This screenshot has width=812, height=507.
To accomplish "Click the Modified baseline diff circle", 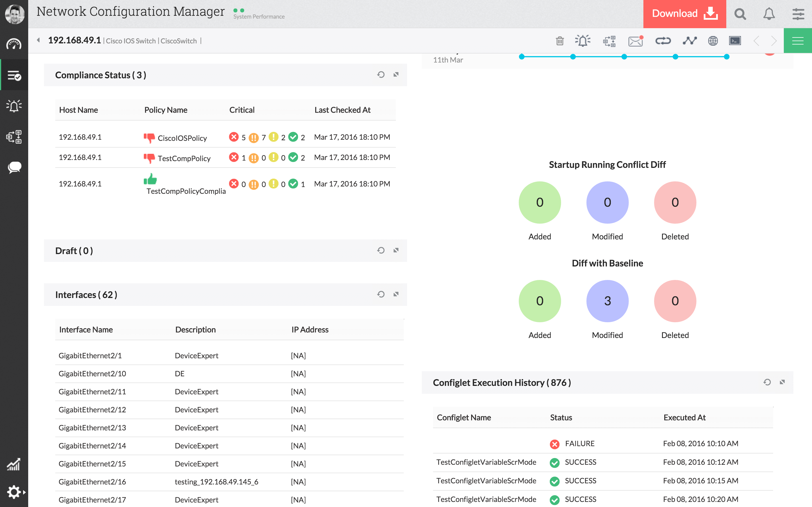I will pos(607,301).
